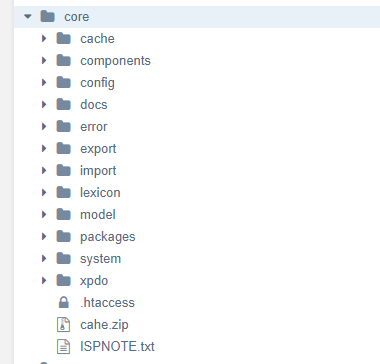
Task: Click the zip archive icon for cahe.zip
Action: 63,324
